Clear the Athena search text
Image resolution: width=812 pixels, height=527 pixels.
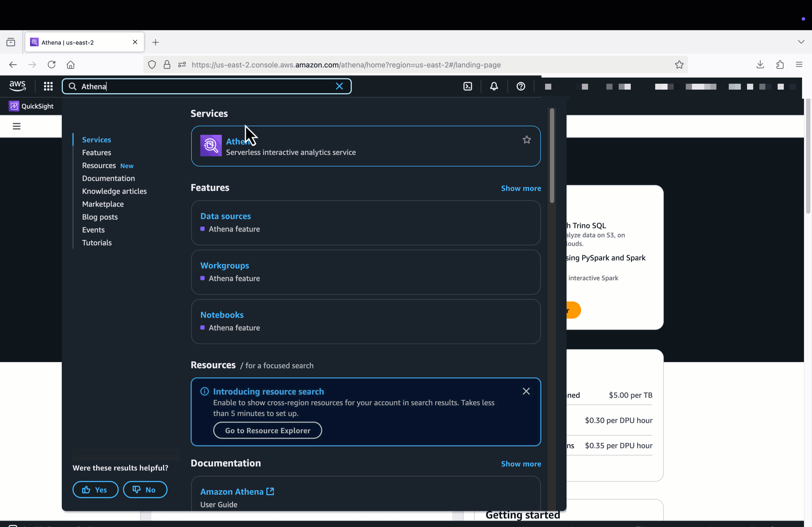(x=339, y=86)
